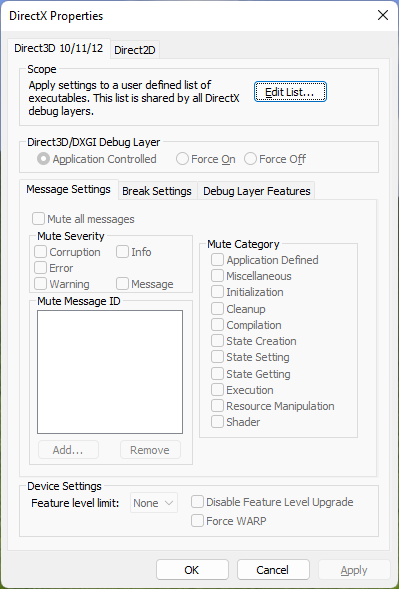
Task: Click the Add... button
Action: click(68, 450)
